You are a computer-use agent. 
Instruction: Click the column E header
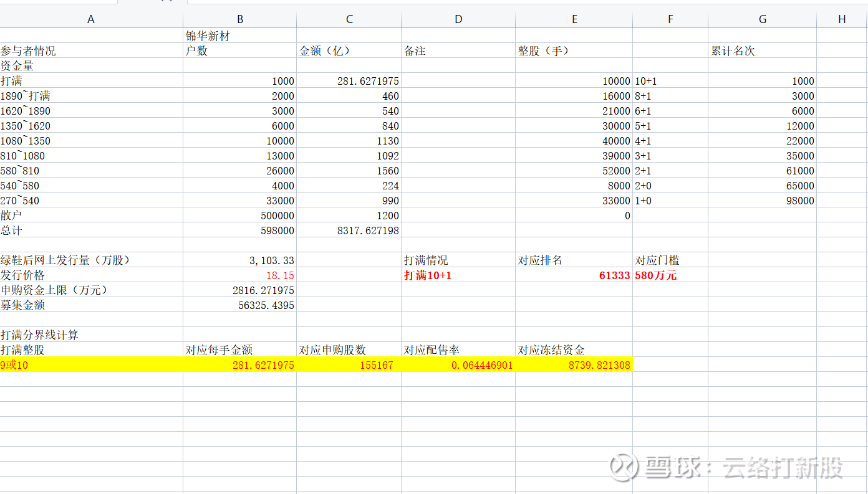(574, 19)
